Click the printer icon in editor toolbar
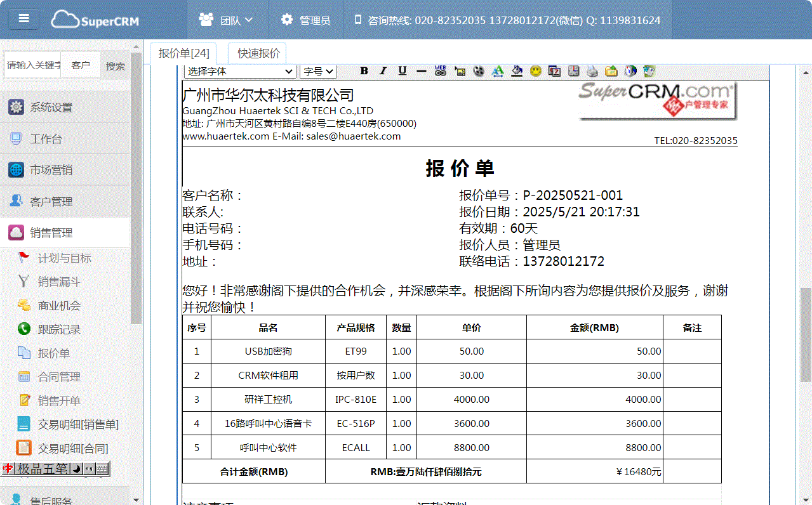Image resolution: width=812 pixels, height=505 pixels. click(592, 71)
